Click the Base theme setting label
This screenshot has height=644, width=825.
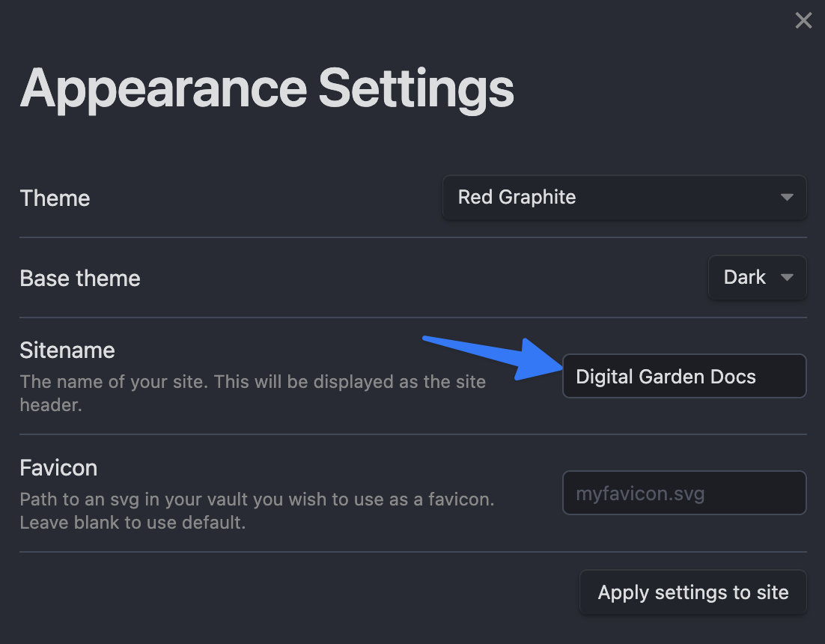[80, 279]
